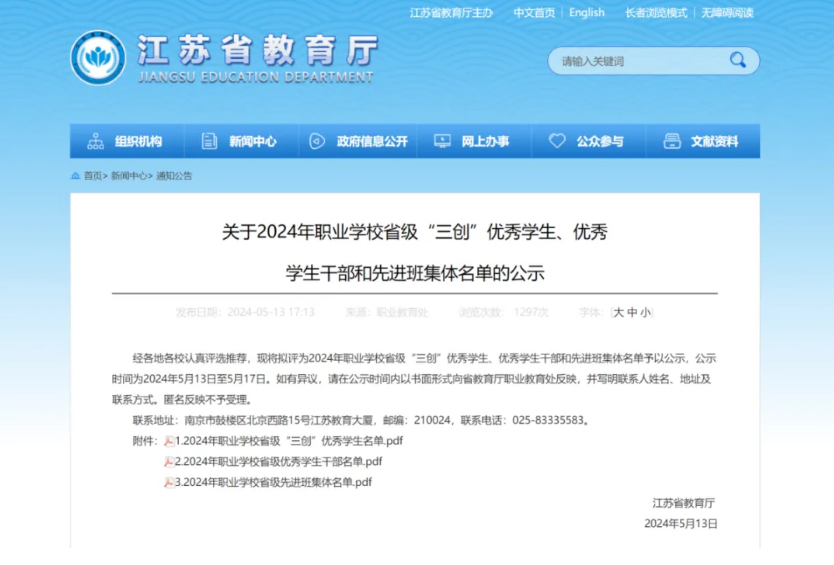The height and width of the screenshot is (565, 834).
Task: Switch to the English site version
Action: [587, 13]
